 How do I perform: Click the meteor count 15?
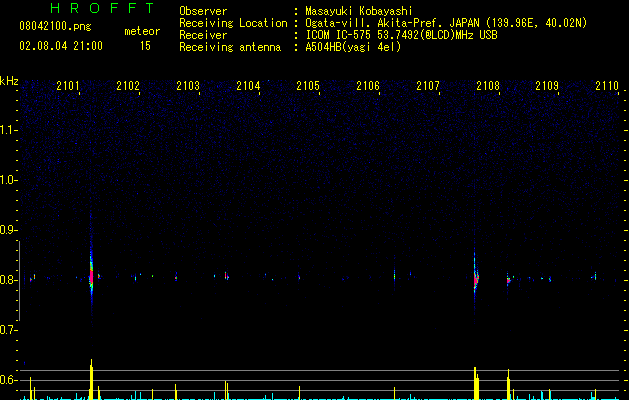pos(145,46)
